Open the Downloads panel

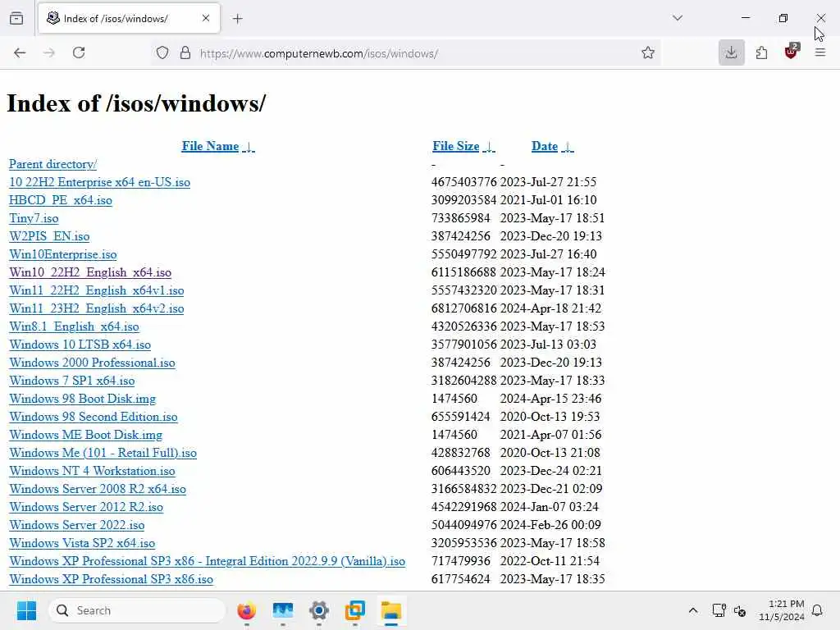point(731,52)
